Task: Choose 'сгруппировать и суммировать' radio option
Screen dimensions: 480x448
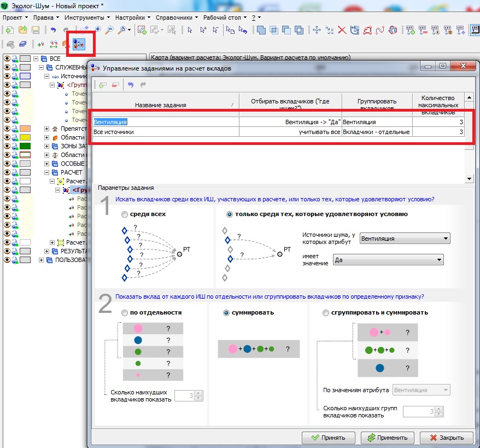Action: (326, 313)
